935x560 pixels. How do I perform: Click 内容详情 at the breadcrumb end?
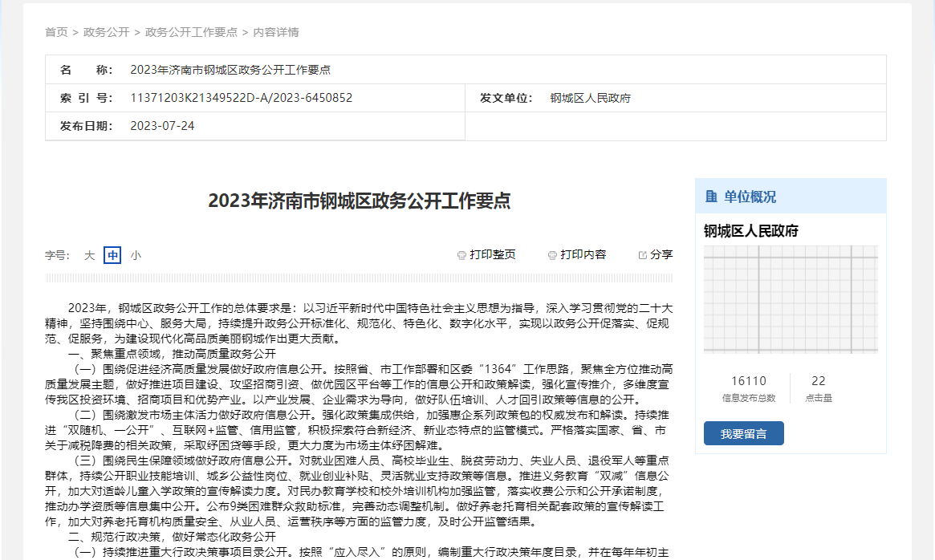coord(276,32)
